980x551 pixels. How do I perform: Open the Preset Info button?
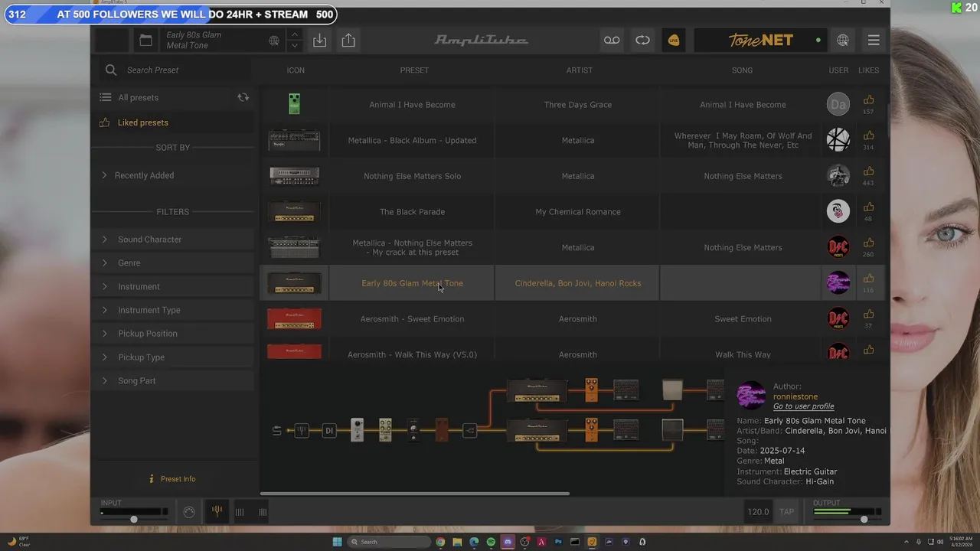point(172,479)
